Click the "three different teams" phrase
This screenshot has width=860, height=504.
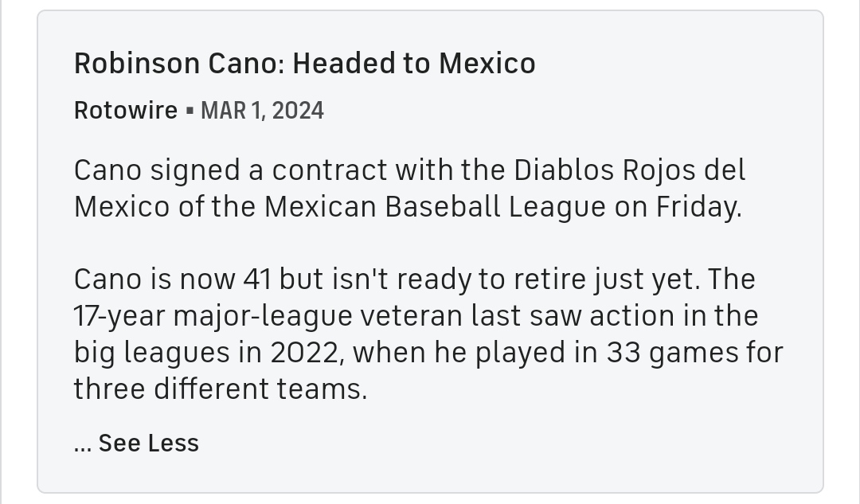[219, 389]
